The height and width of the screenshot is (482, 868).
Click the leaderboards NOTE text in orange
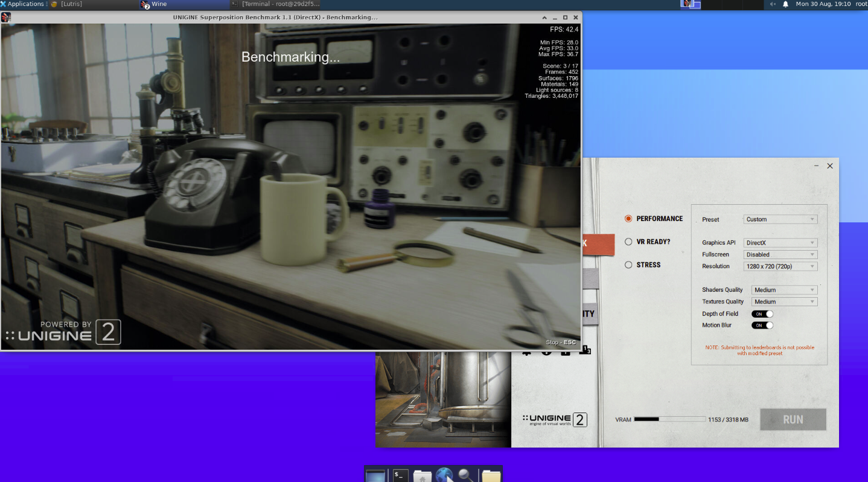tap(759, 350)
